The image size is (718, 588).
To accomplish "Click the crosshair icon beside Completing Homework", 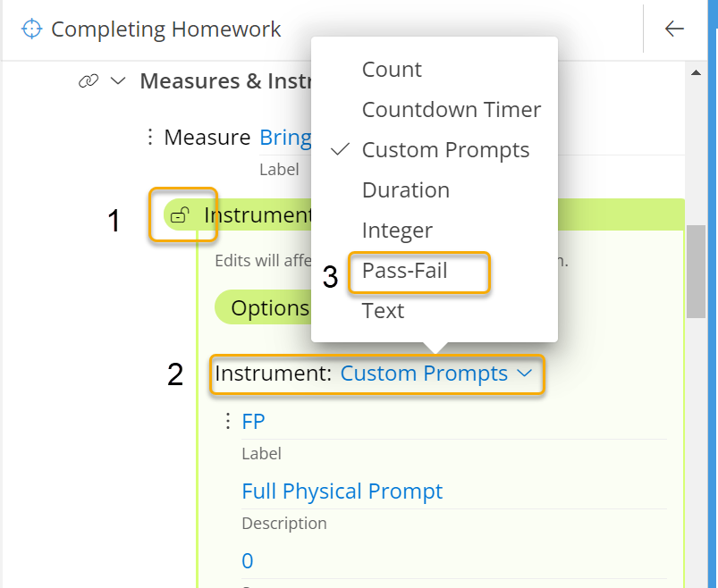I will coord(32,29).
